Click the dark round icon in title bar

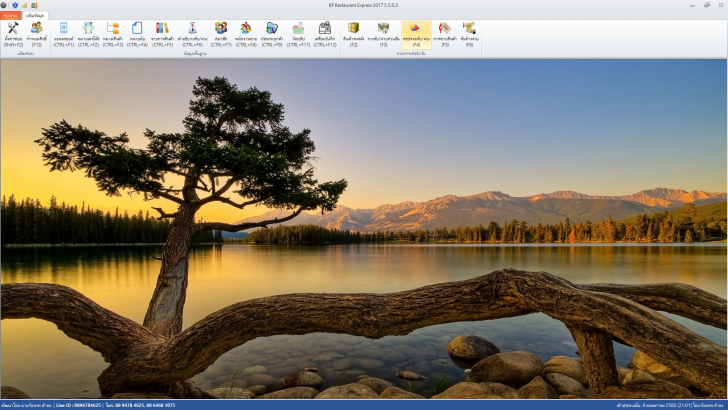[x=5, y=5]
